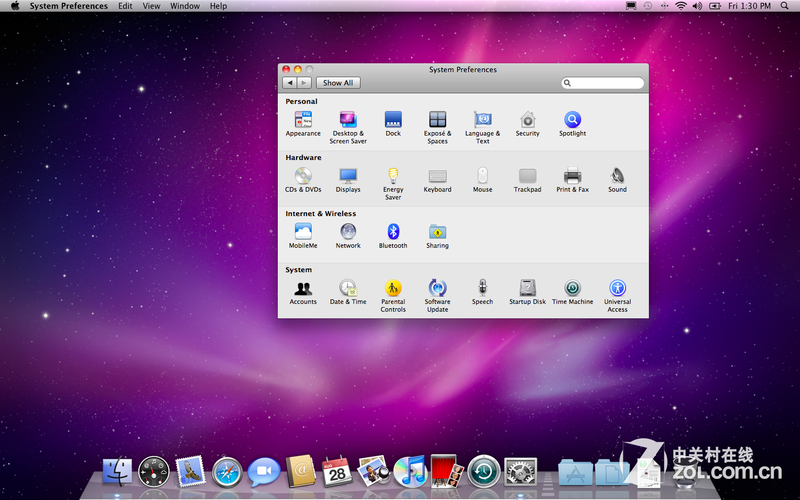Launch Photo Booth from the Dock
This screenshot has height=500, width=800.
447,471
